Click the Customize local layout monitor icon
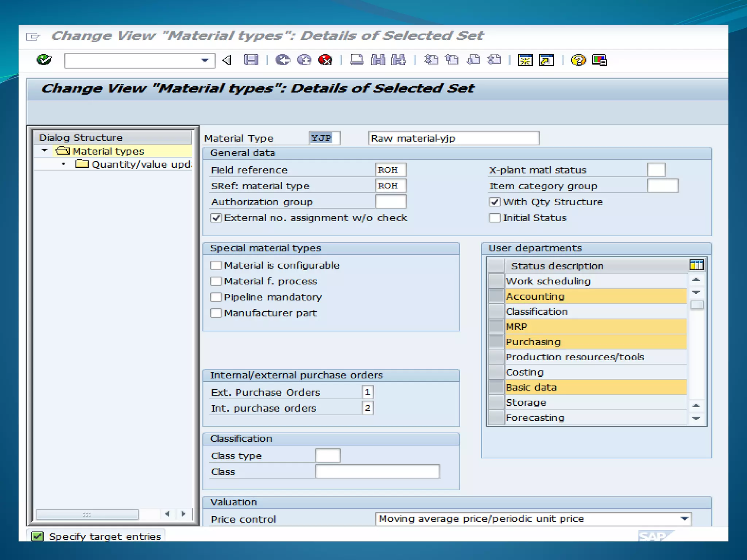Screen dimensions: 747x560 pyautogui.click(x=599, y=60)
